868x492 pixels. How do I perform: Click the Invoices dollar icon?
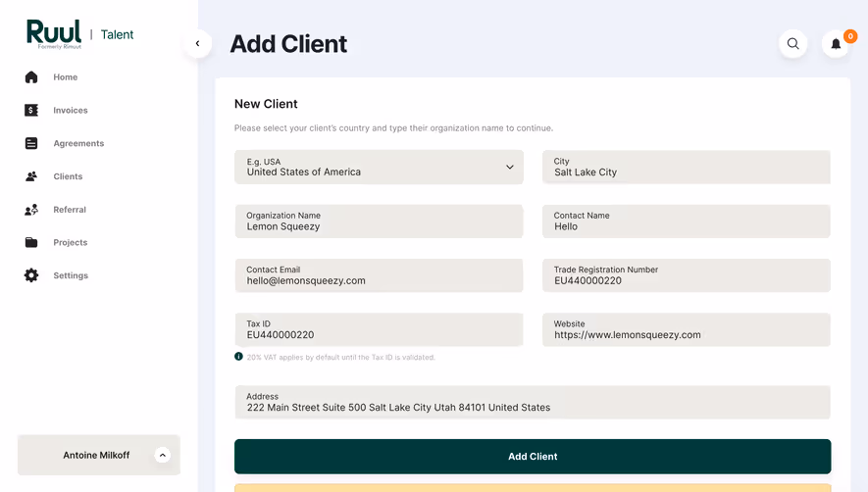coord(31,110)
